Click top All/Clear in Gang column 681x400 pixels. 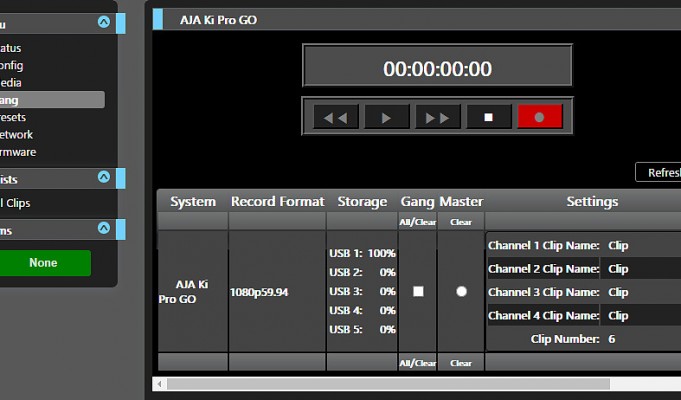[417, 222]
